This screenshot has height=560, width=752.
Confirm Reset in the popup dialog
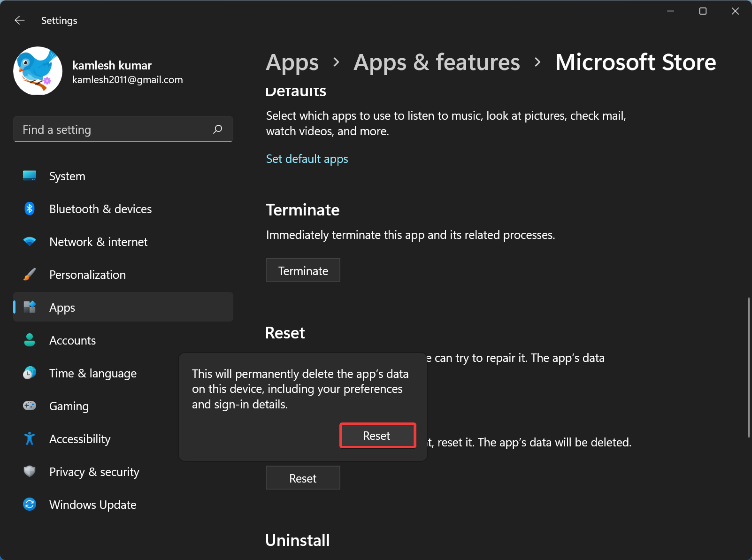(x=377, y=436)
